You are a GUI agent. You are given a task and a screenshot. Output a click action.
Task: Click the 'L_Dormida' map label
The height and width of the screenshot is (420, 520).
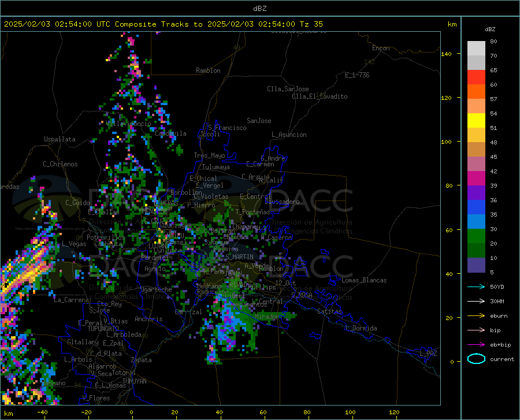(361, 328)
